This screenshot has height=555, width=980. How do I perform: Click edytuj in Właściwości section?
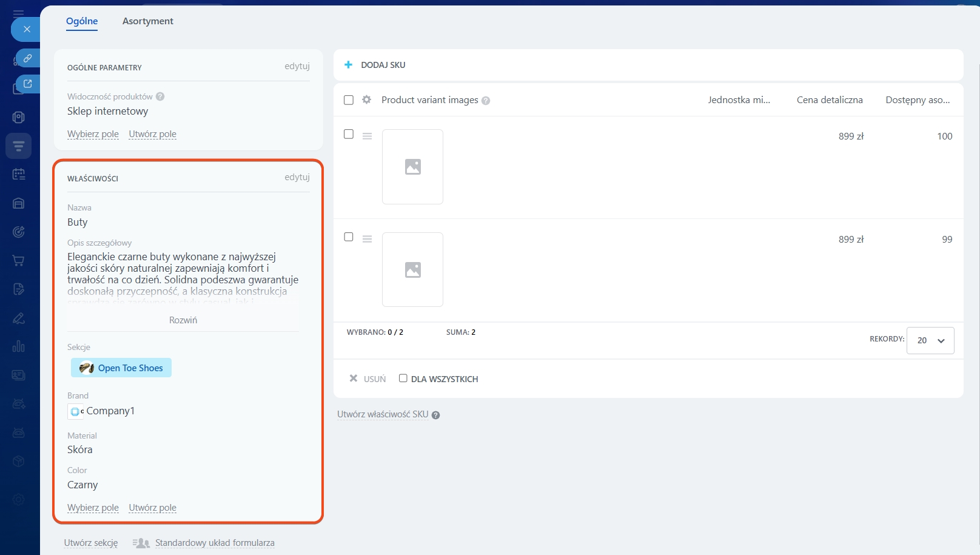tap(297, 177)
